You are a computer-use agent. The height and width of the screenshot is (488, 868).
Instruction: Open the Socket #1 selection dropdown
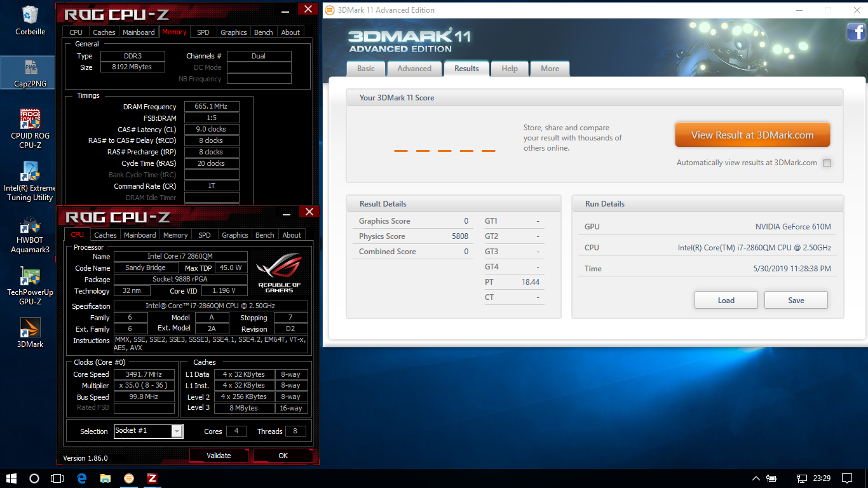point(177,431)
